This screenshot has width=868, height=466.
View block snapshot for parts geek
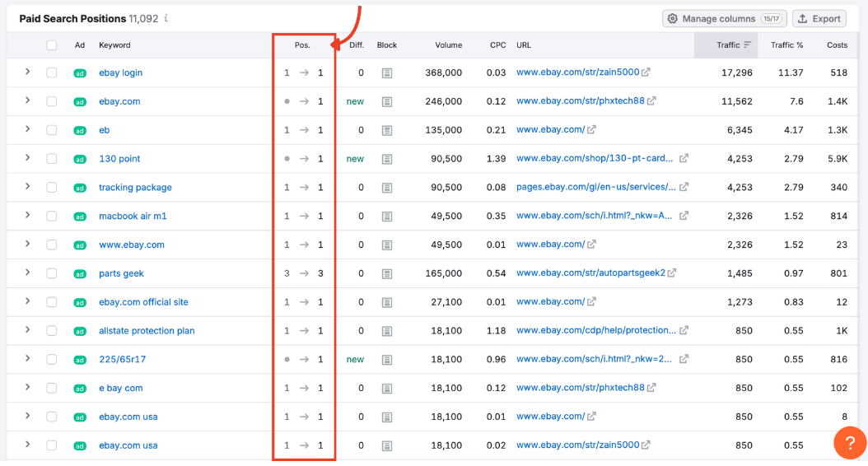tap(387, 274)
